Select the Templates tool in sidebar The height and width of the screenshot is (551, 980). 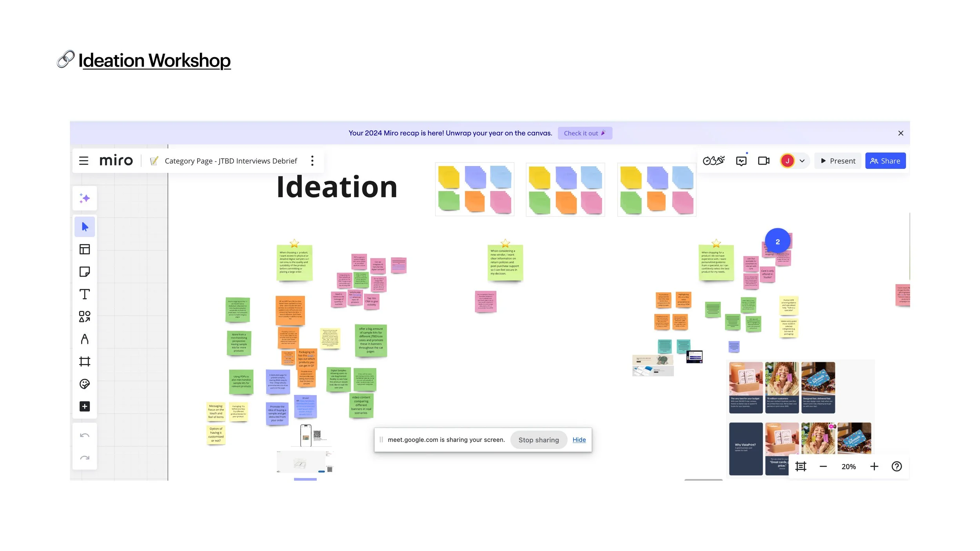[85, 249]
